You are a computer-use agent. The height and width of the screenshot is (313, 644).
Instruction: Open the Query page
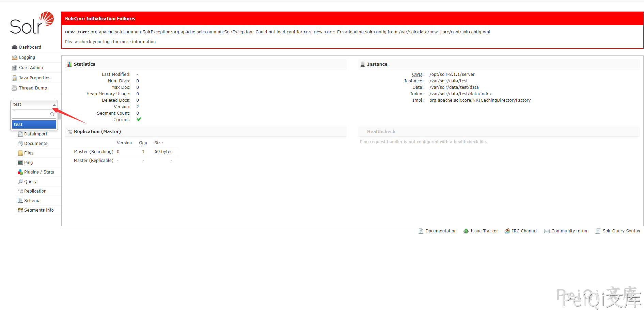point(30,182)
